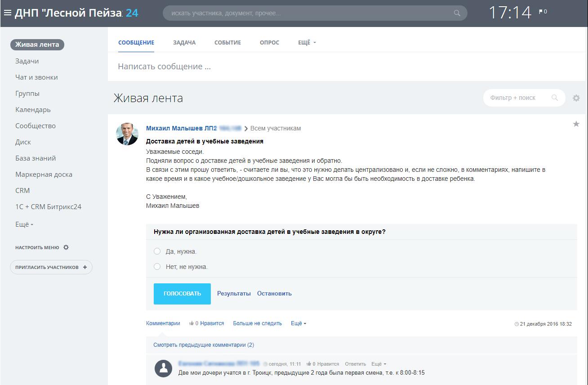Expand the Ещё dropdown in post tabs
This screenshot has width=588, height=385.
pos(307,43)
